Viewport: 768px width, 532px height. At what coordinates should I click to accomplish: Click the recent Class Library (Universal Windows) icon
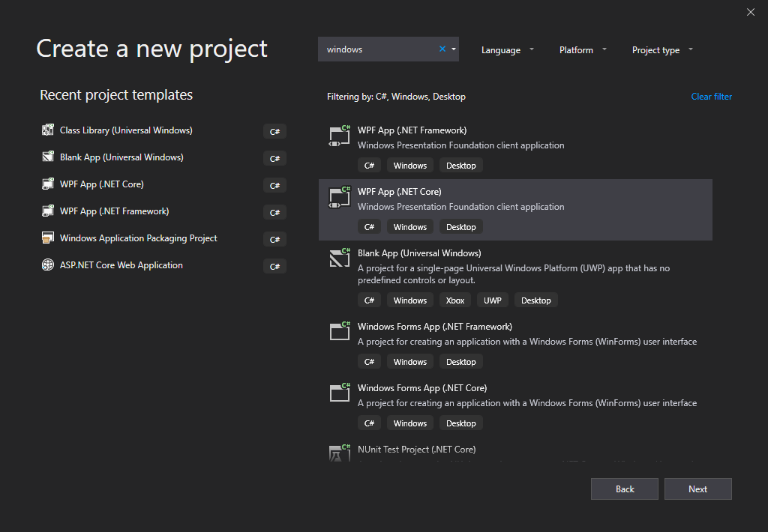pyautogui.click(x=48, y=130)
